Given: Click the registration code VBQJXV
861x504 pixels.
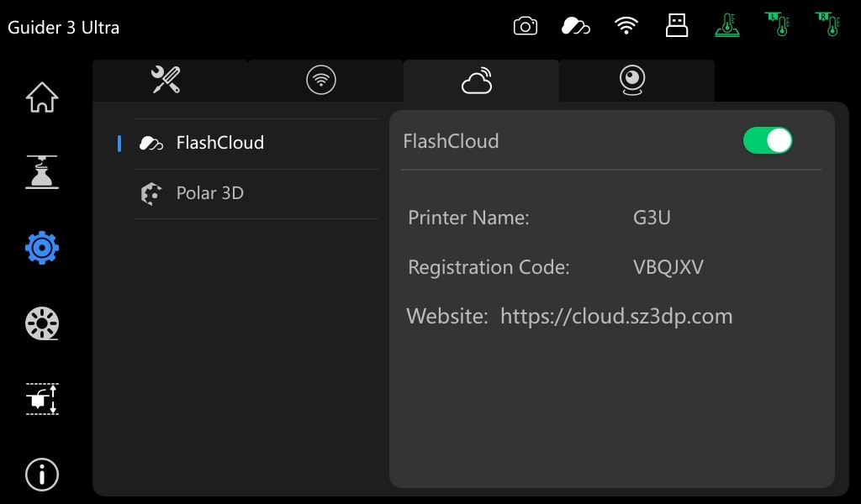Looking at the screenshot, I should click(668, 267).
